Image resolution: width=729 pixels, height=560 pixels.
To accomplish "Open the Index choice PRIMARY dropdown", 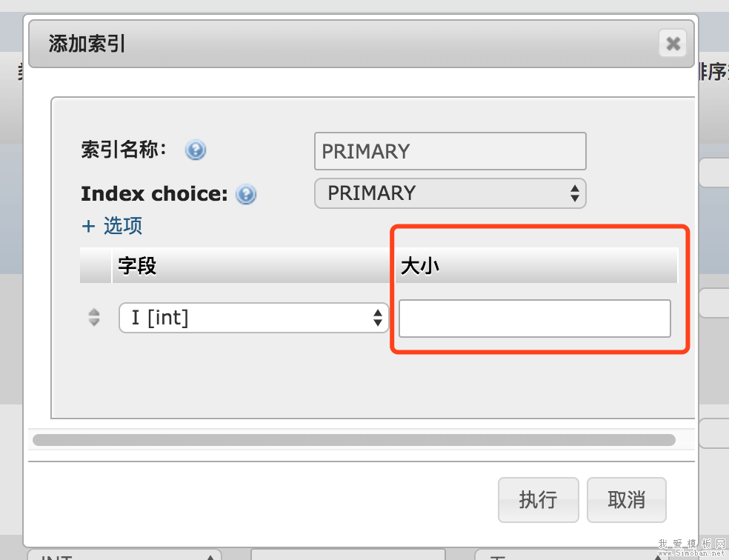I will tap(450, 193).
